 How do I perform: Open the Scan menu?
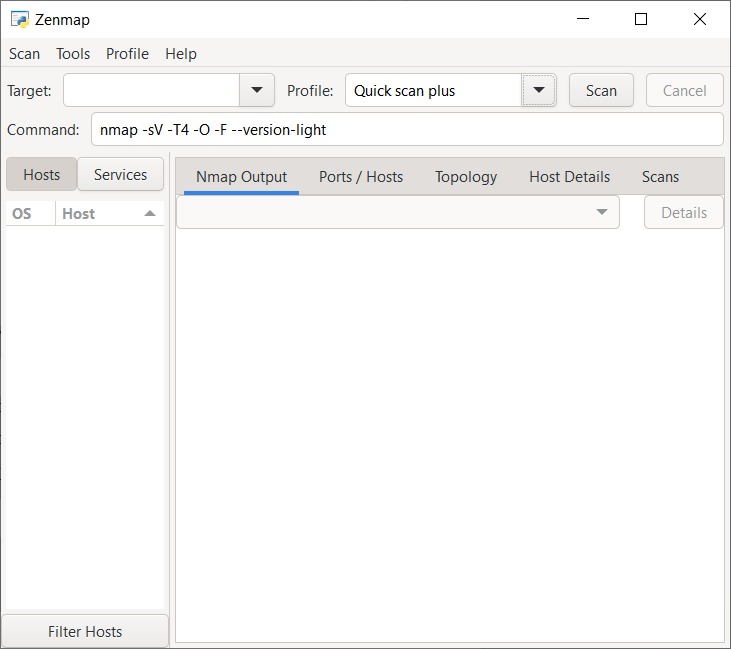24,54
